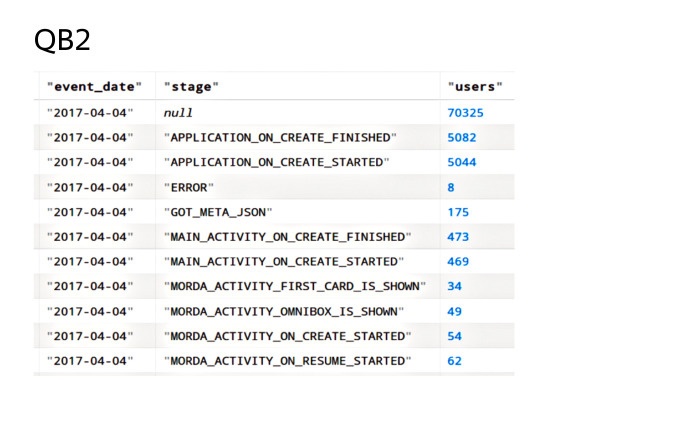699x437 pixels.
Task: Select the QB2 slide title
Action: (62, 39)
